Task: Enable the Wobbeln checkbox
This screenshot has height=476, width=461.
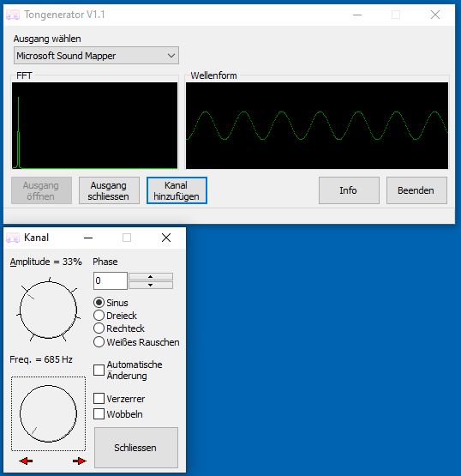Action: pyautogui.click(x=99, y=413)
